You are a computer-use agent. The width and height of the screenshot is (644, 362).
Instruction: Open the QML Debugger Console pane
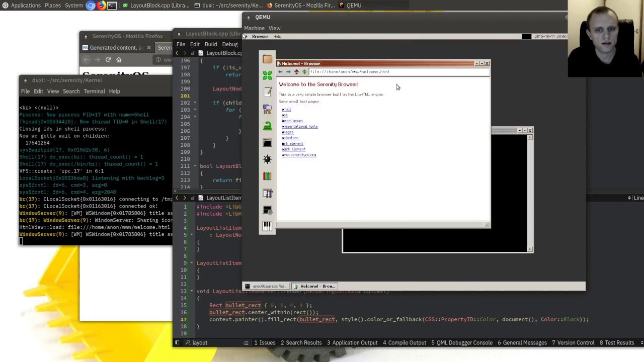point(462,343)
